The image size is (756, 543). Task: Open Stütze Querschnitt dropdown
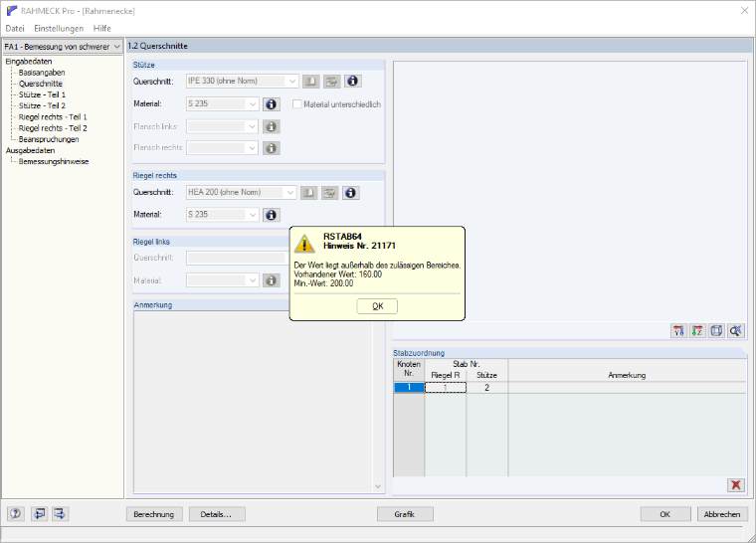tap(292, 81)
